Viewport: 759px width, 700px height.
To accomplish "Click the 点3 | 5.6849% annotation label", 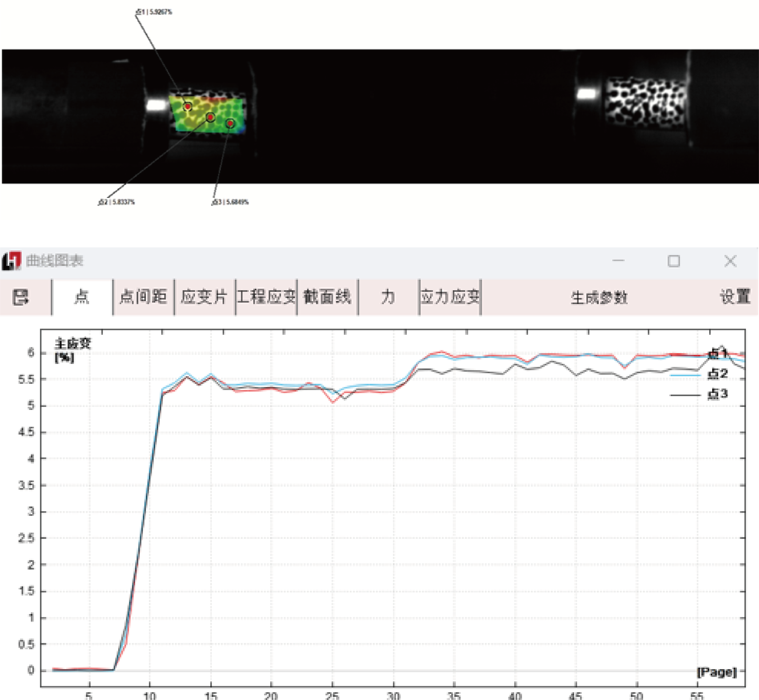I will (x=230, y=202).
